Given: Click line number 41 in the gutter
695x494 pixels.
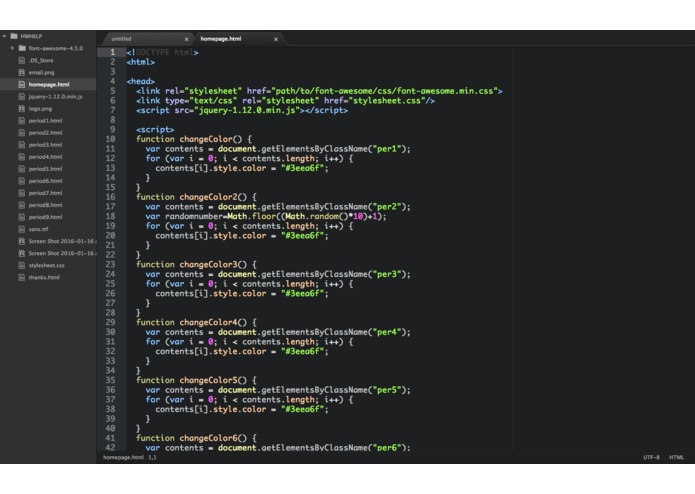Looking at the screenshot, I should [x=110, y=438].
